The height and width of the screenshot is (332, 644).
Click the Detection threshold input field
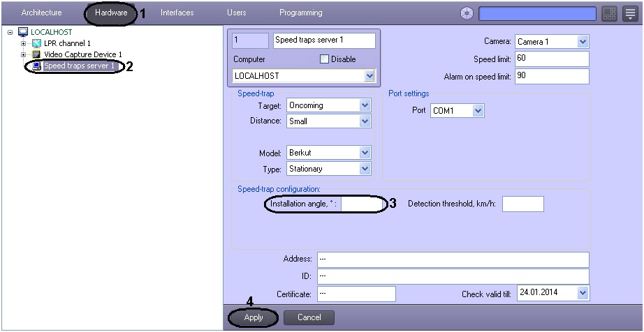click(x=522, y=204)
